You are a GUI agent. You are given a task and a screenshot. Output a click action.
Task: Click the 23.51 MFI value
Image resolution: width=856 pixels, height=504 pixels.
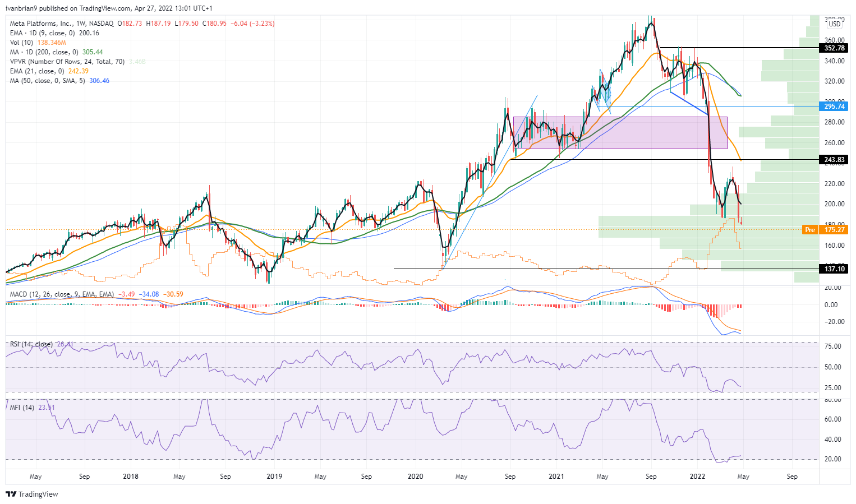click(x=47, y=408)
